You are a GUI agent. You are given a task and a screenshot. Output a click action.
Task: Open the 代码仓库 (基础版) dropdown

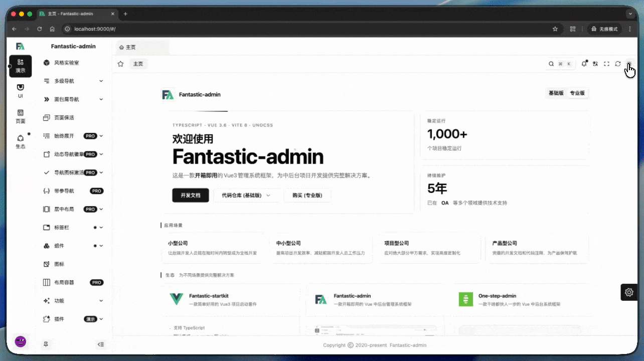pos(246,196)
